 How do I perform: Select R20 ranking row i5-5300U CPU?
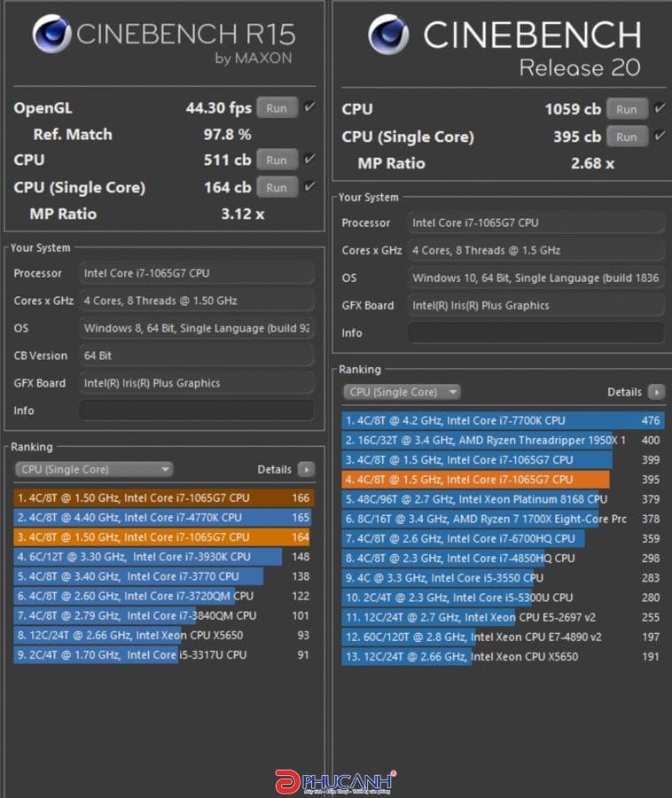[x=503, y=598]
